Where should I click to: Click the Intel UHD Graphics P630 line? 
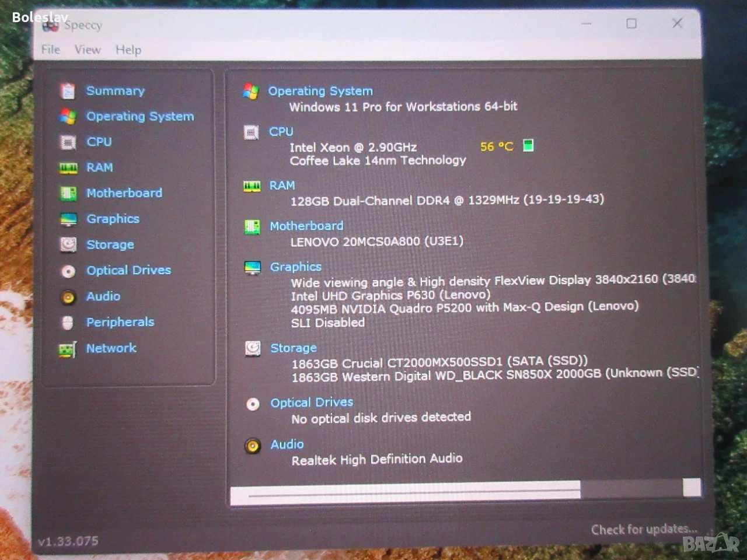coord(391,295)
